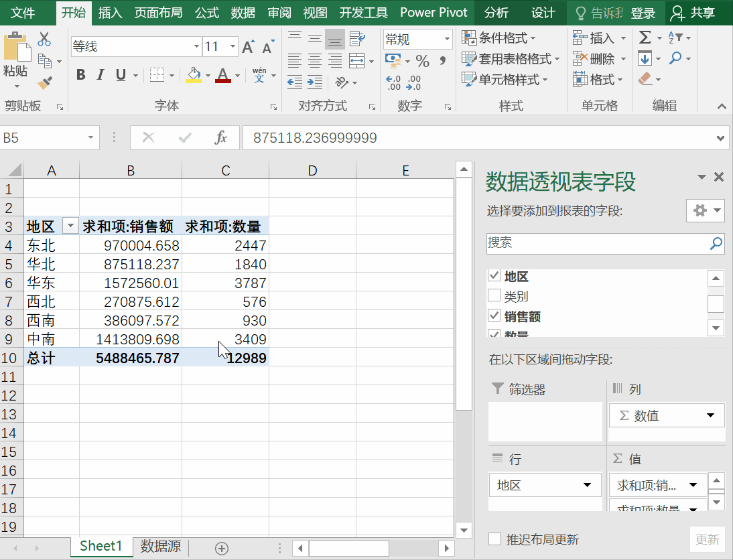Apply comma style format
The width and height of the screenshot is (733, 560).
442,60
